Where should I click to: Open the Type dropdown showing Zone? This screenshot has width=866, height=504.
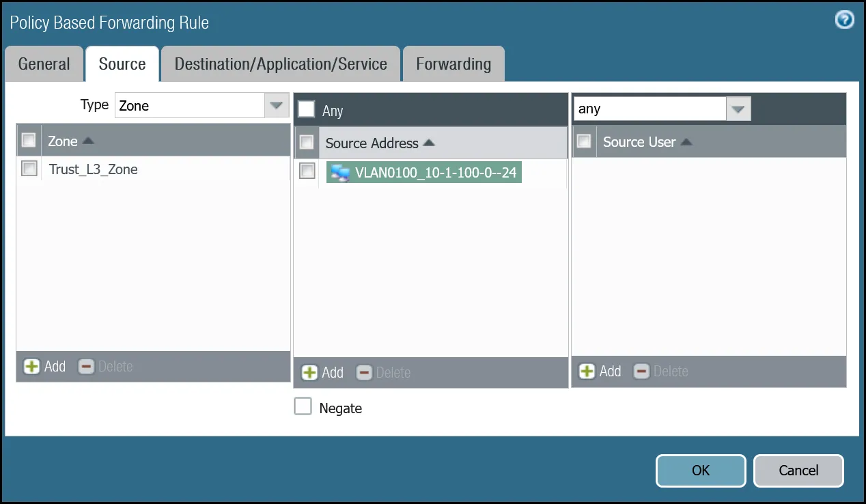click(276, 105)
